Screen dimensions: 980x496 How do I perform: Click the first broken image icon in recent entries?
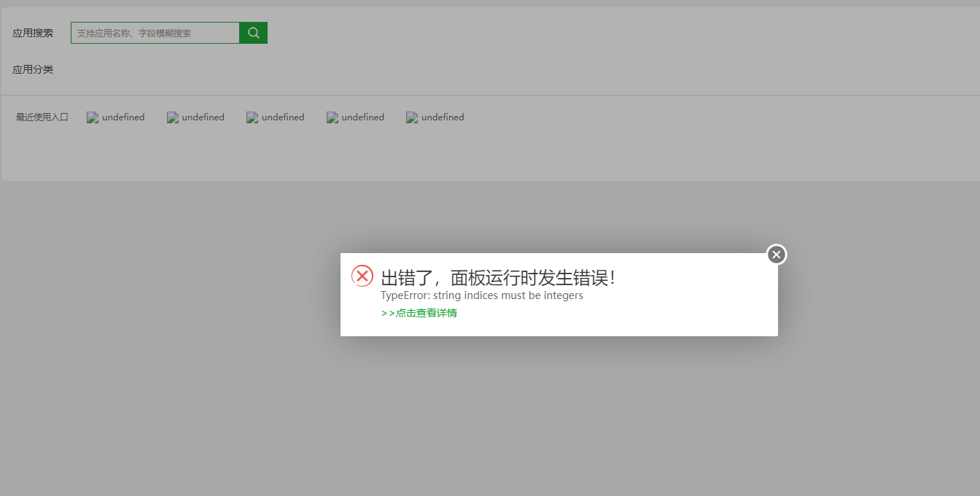coord(93,117)
